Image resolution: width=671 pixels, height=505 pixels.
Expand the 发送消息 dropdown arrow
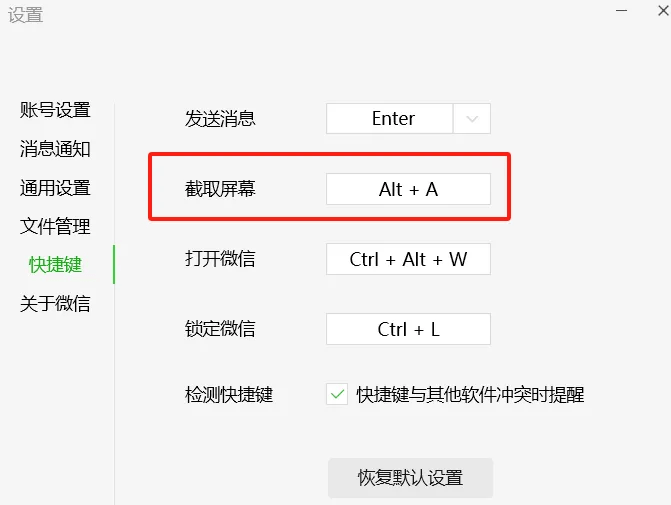point(472,118)
